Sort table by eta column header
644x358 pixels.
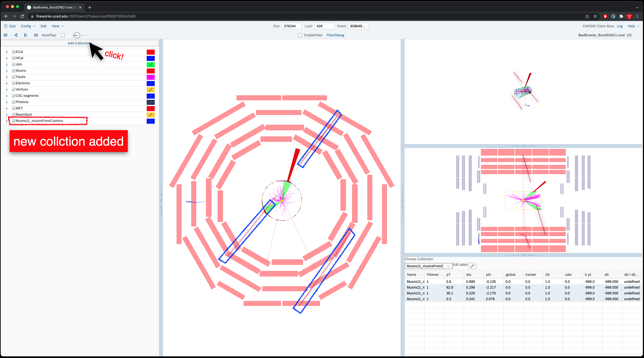[474, 274]
